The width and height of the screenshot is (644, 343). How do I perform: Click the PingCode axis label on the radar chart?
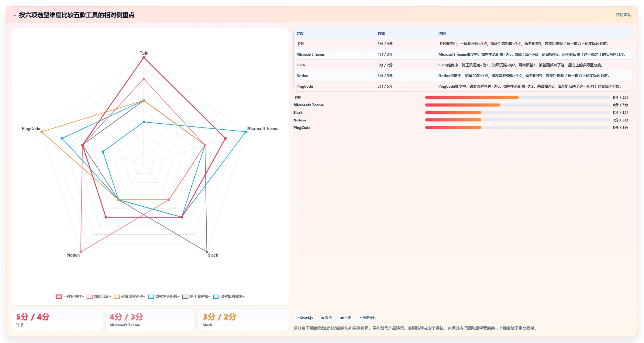click(31, 129)
